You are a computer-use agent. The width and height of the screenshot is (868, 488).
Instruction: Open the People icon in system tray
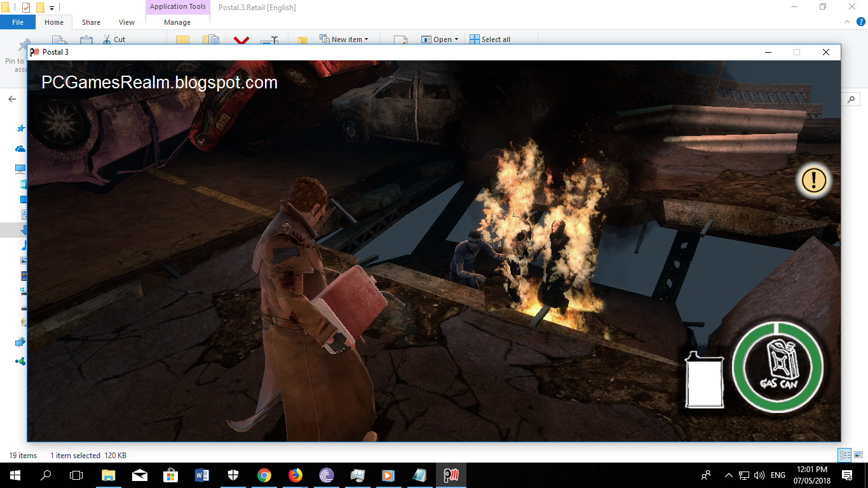click(706, 475)
